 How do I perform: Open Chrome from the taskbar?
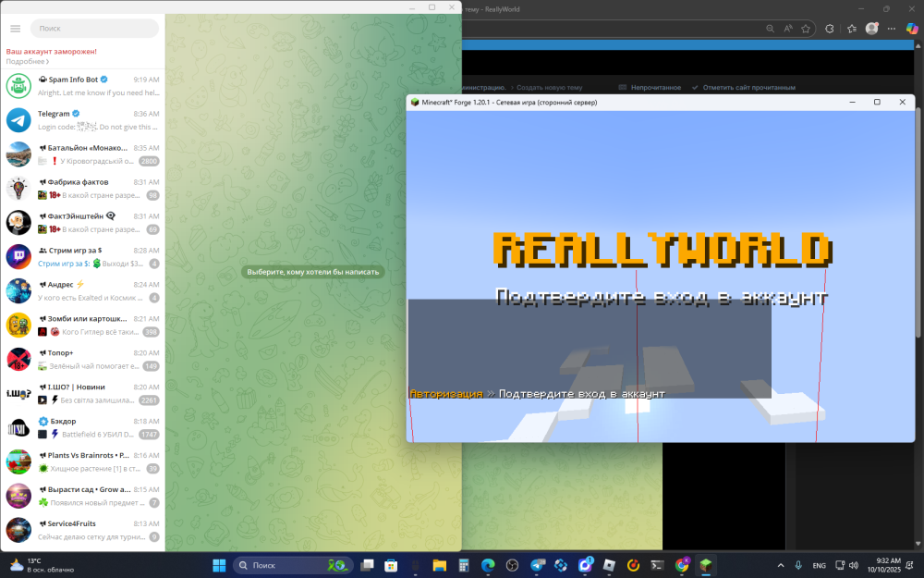point(682,566)
